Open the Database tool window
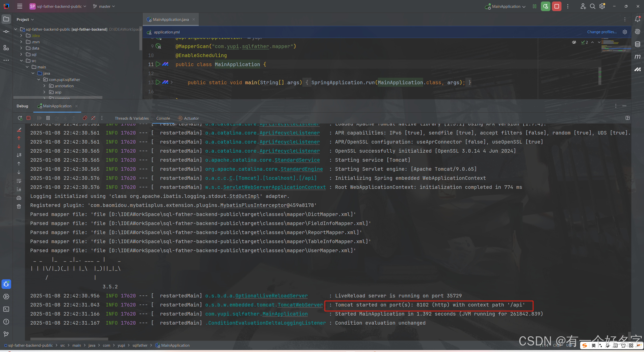 tap(637, 44)
